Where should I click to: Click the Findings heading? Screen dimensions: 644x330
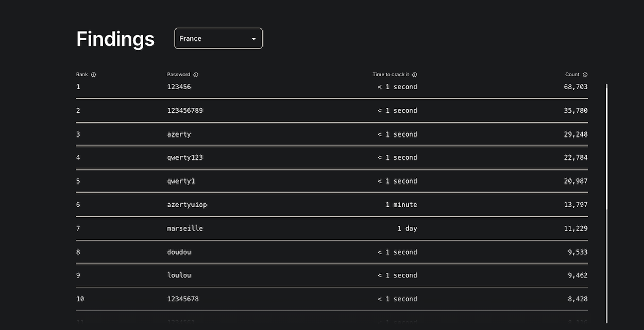(115, 39)
